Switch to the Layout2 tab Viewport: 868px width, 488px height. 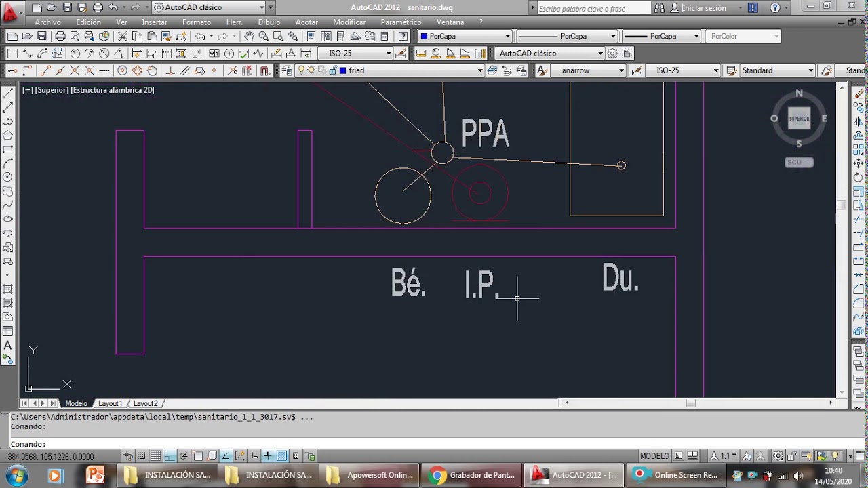tap(146, 403)
